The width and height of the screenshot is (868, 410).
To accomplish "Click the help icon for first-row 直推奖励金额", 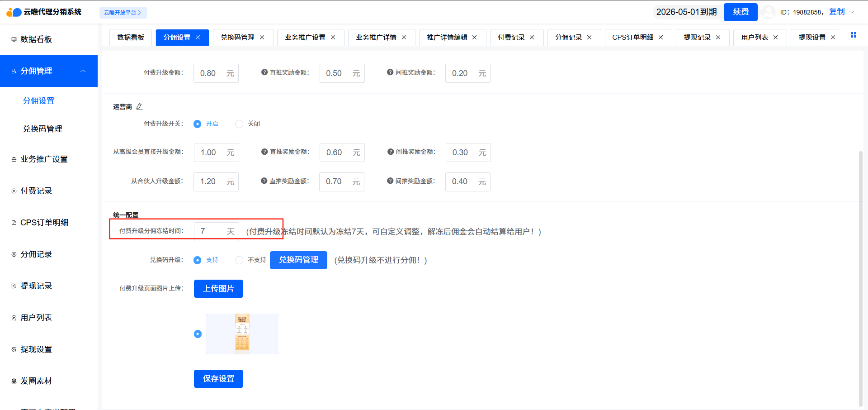I will [264, 72].
